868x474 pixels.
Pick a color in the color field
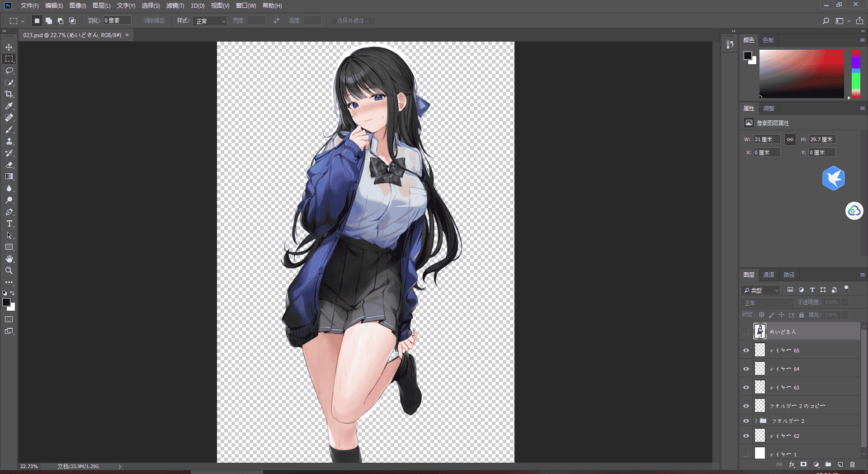[x=802, y=74]
